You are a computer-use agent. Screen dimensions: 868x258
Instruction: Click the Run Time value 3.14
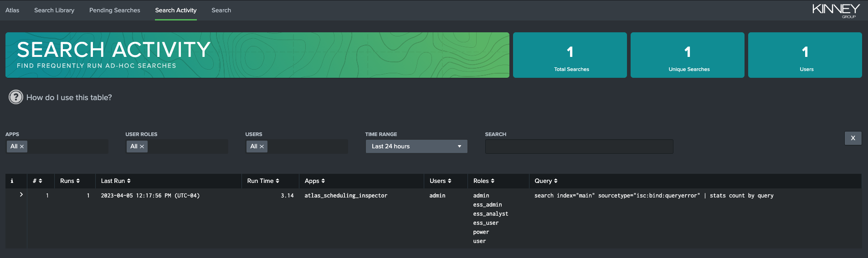[287, 196]
